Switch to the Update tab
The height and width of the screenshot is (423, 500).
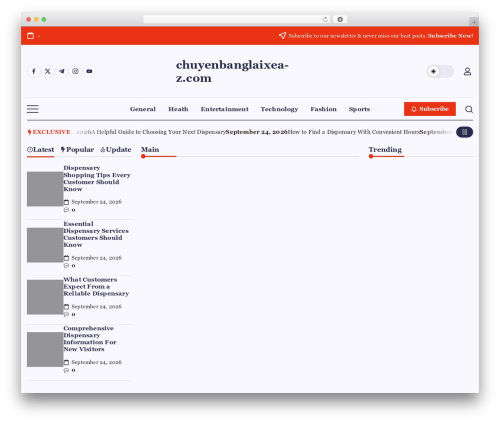116,150
